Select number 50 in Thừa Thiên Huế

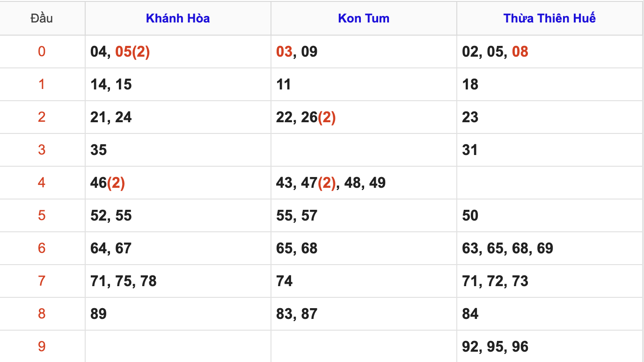coord(470,215)
